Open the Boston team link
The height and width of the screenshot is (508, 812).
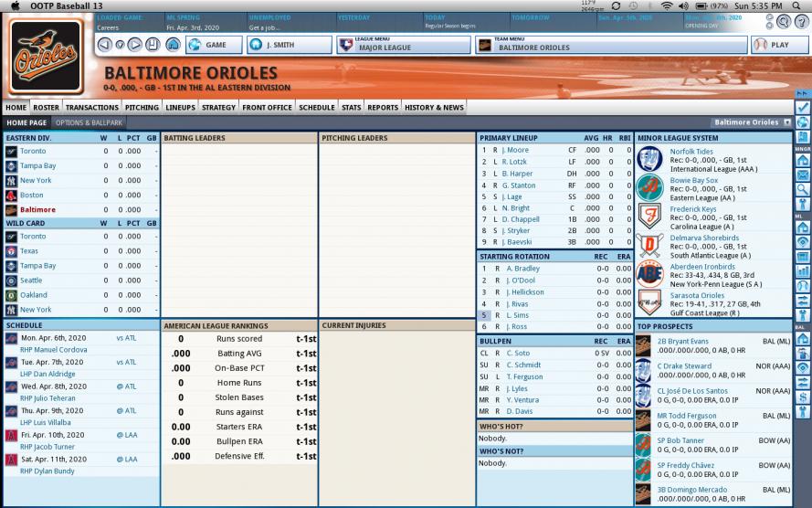[32, 195]
